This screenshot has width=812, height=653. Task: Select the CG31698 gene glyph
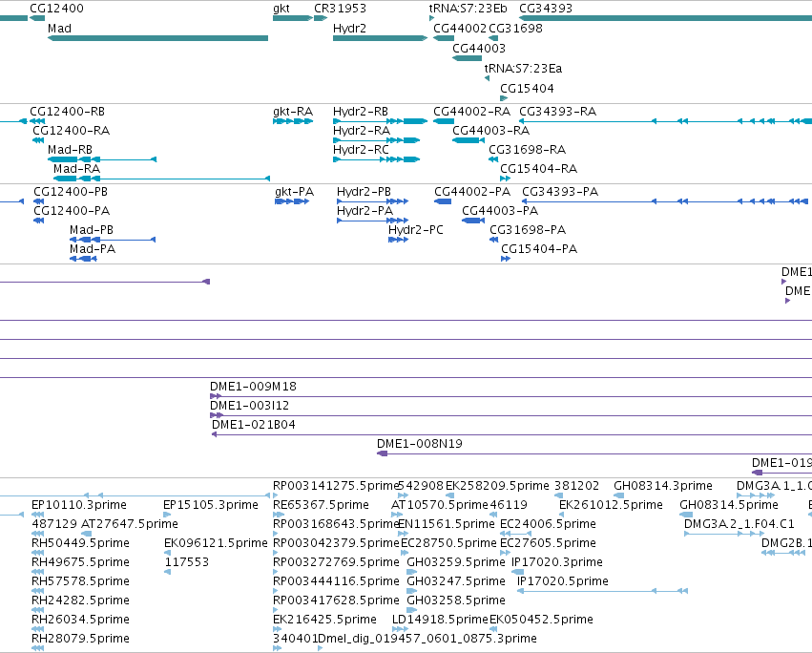(493, 38)
